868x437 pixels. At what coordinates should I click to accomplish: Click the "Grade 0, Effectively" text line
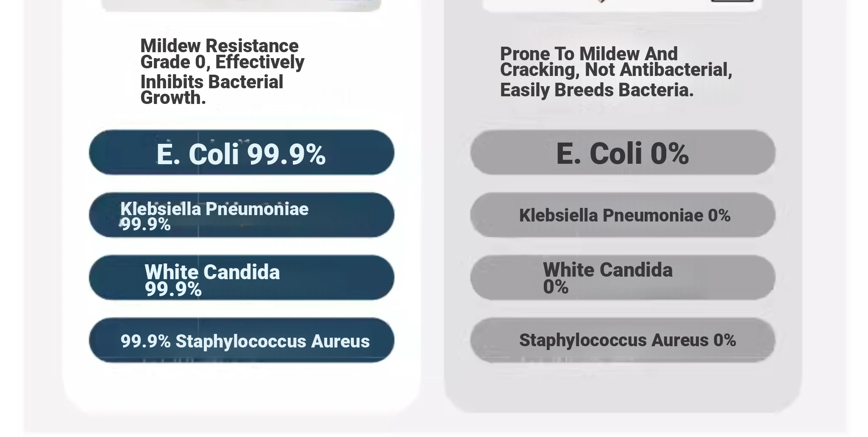(x=222, y=62)
